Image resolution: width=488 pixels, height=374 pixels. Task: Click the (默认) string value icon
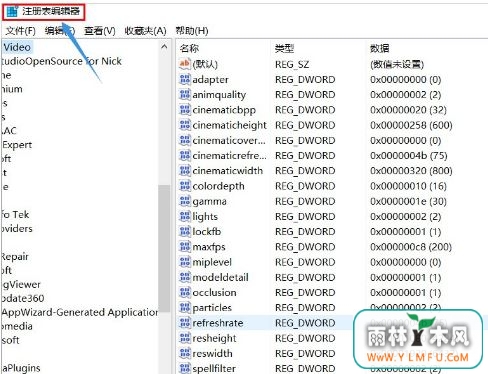coord(185,64)
